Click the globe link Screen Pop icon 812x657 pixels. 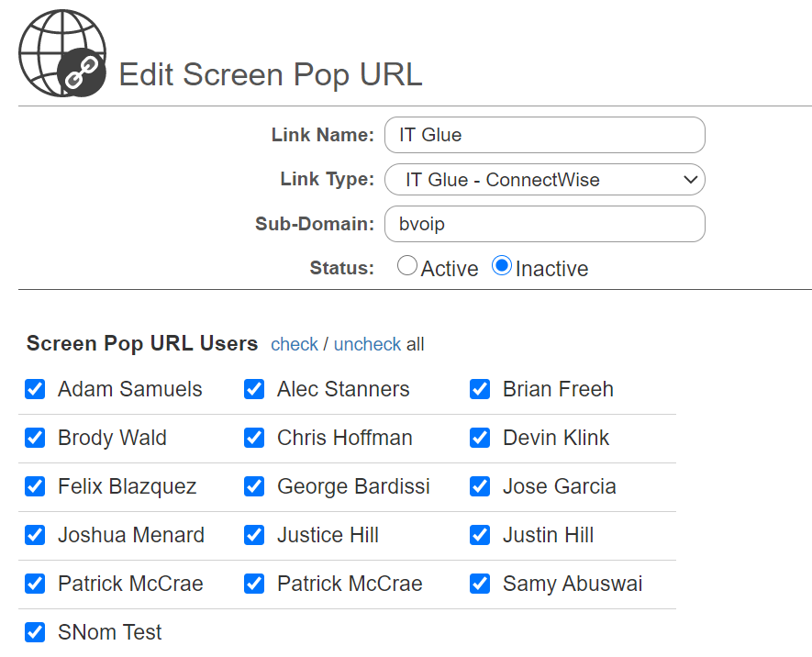point(62,53)
